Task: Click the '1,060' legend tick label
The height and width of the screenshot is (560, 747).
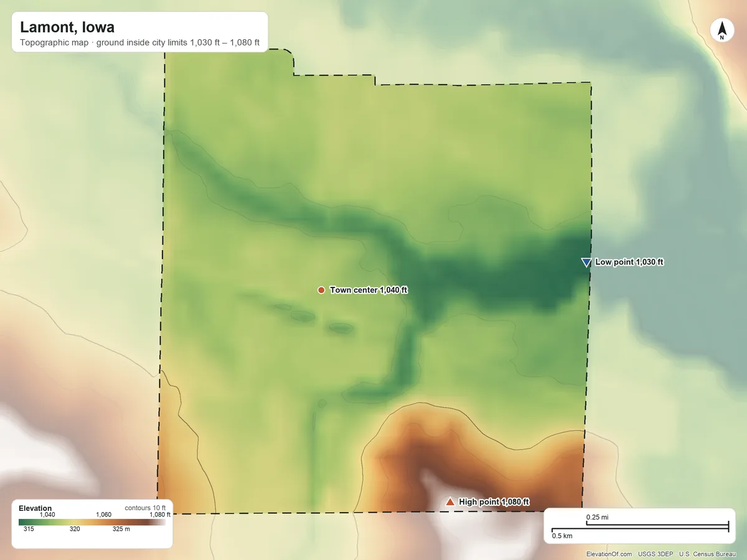Action: (103, 515)
